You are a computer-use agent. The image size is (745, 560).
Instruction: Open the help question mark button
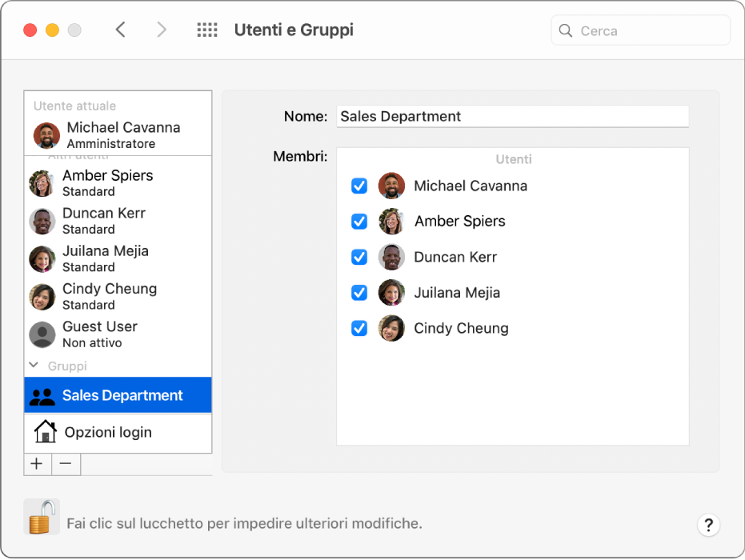[708, 525]
